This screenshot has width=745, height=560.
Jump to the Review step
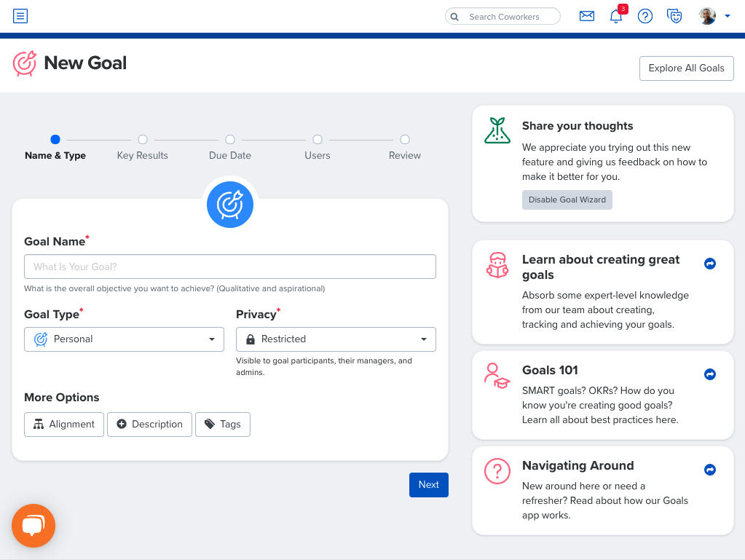click(405, 140)
